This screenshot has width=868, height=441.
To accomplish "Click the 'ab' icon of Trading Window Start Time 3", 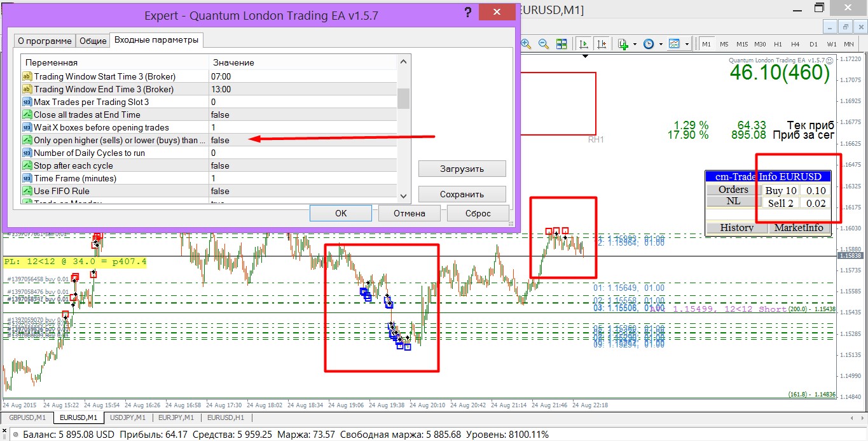I will pos(27,76).
